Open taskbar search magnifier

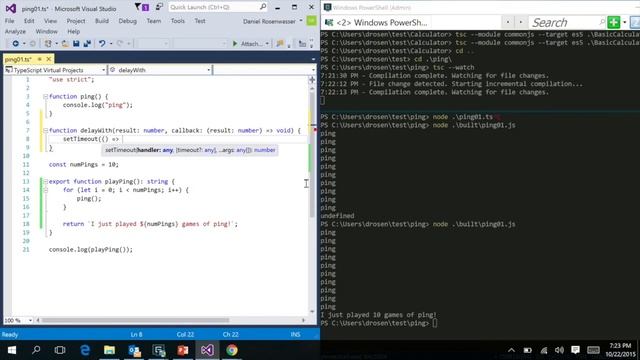point(36,350)
